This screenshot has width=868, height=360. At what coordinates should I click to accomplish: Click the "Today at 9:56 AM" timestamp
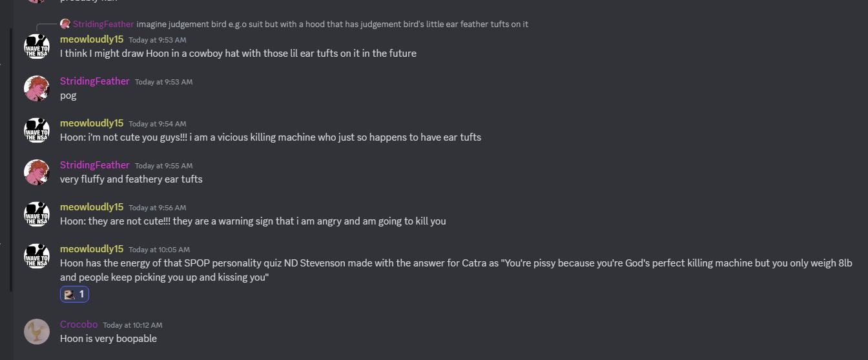click(x=157, y=208)
